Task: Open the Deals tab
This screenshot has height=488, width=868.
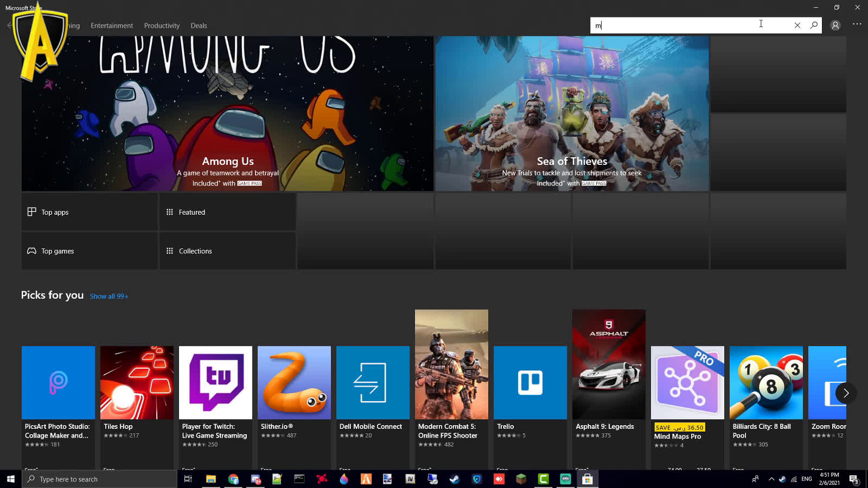Action: (199, 25)
